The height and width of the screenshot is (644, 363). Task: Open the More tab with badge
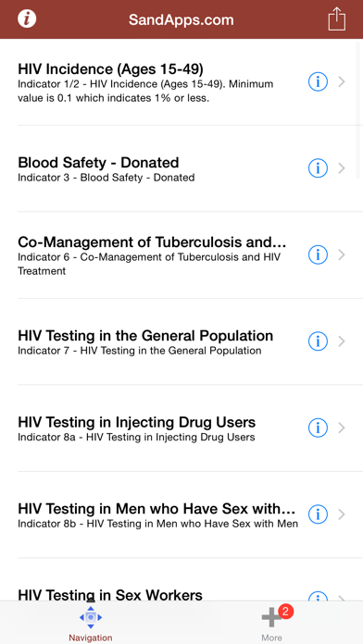tap(272, 623)
